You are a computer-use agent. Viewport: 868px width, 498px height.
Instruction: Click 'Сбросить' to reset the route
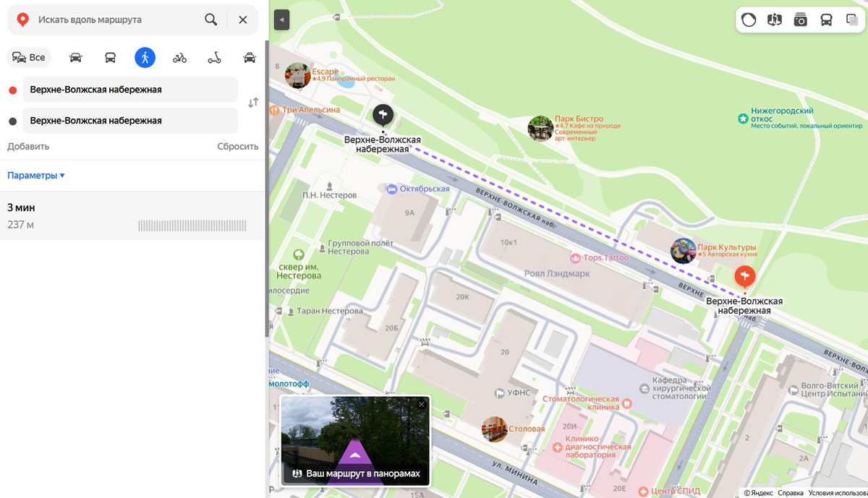[238, 147]
